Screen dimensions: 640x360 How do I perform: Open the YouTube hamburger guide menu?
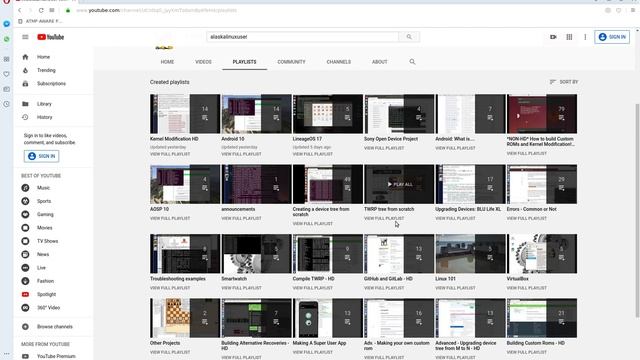[x=25, y=37]
